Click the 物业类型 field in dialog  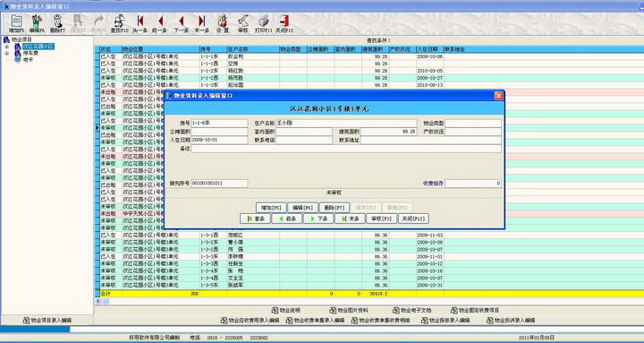pyautogui.click(x=473, y=123)
